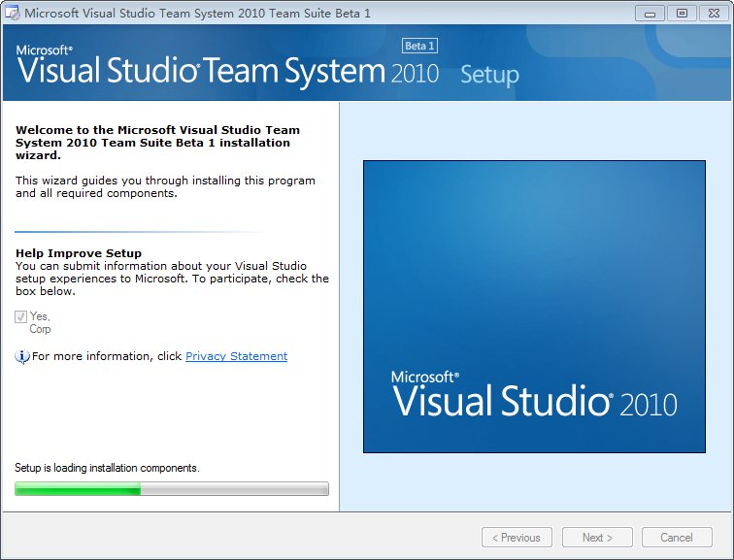Click the window title bar text
The height and width of the screenshot is (560, 734).
click(197, 13)
